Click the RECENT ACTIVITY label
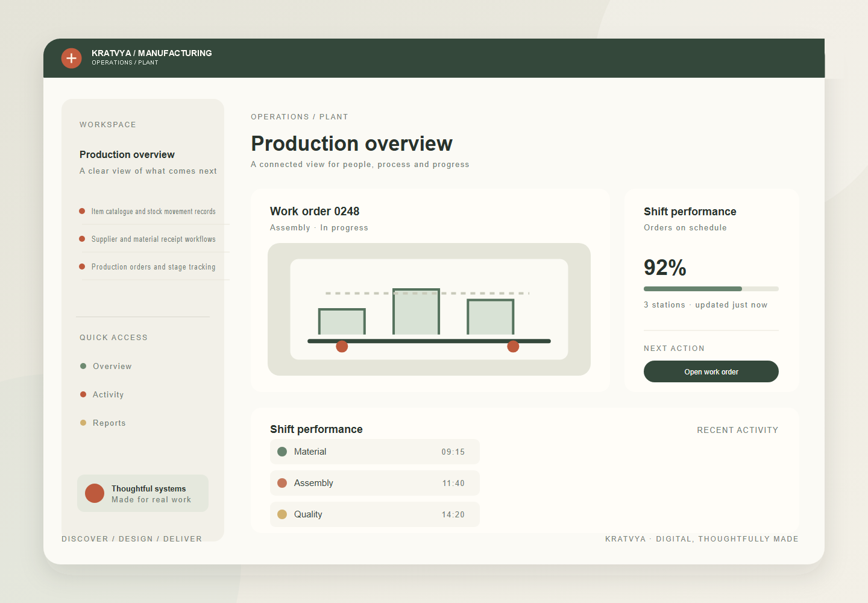 [x=738, y=430]
